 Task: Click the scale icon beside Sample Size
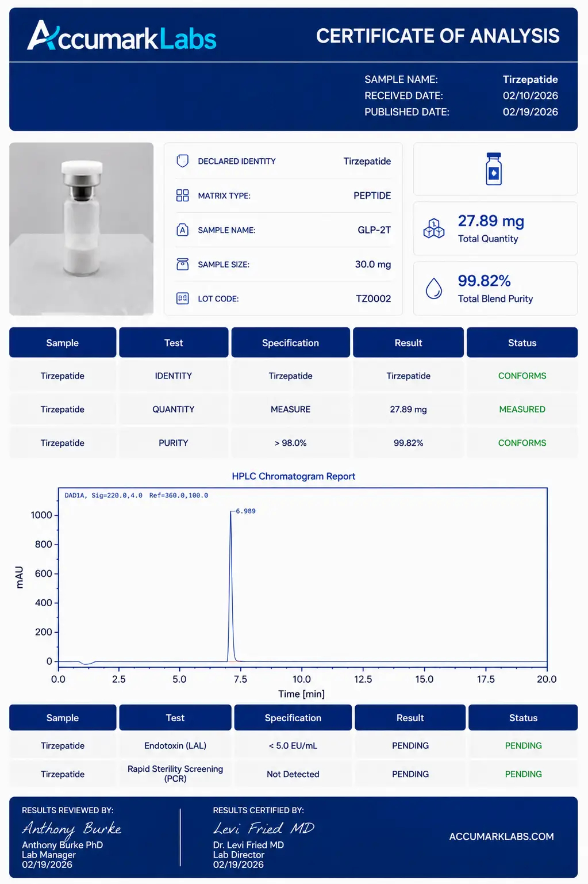point(182,264)
